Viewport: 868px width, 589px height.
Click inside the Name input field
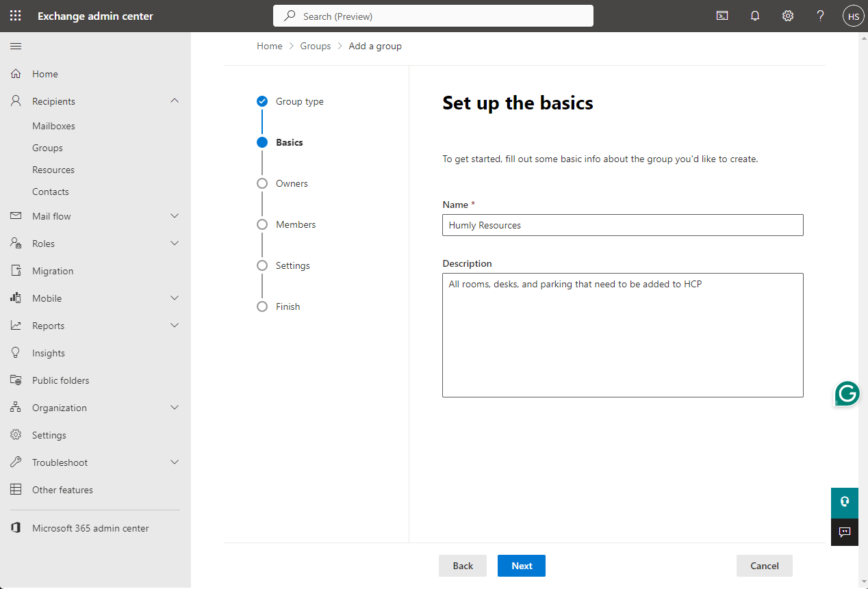[x=622, y=224]
